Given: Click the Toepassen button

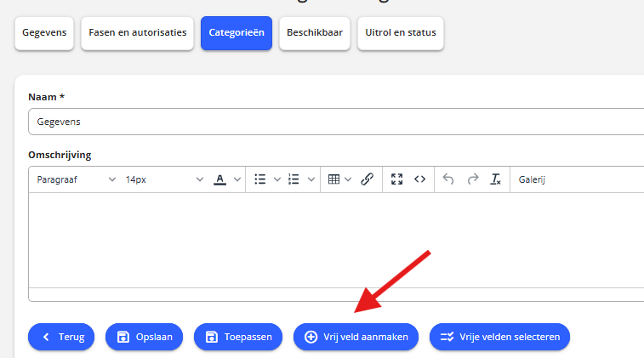Looking at the screenshot, I should click(238, 337).
